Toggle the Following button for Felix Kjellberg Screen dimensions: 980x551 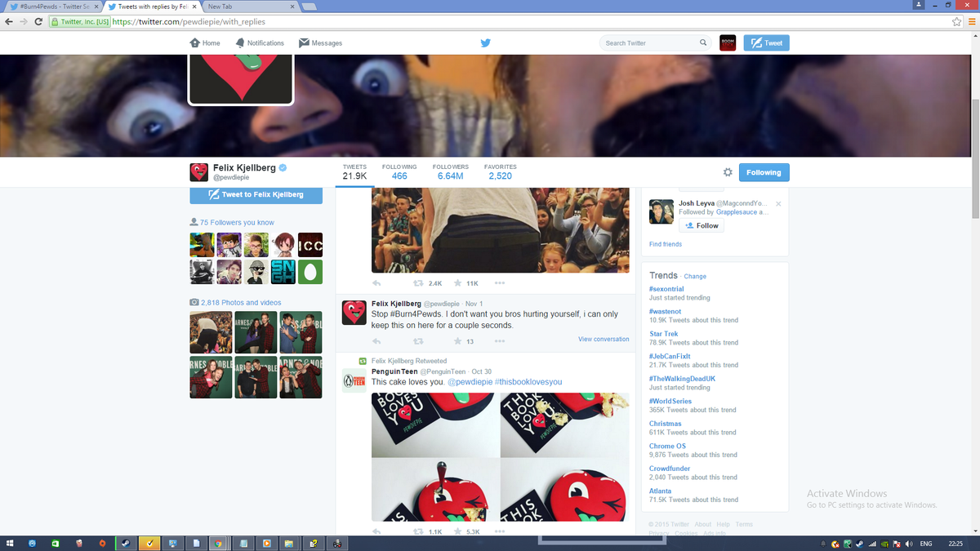tap(764, 172)
